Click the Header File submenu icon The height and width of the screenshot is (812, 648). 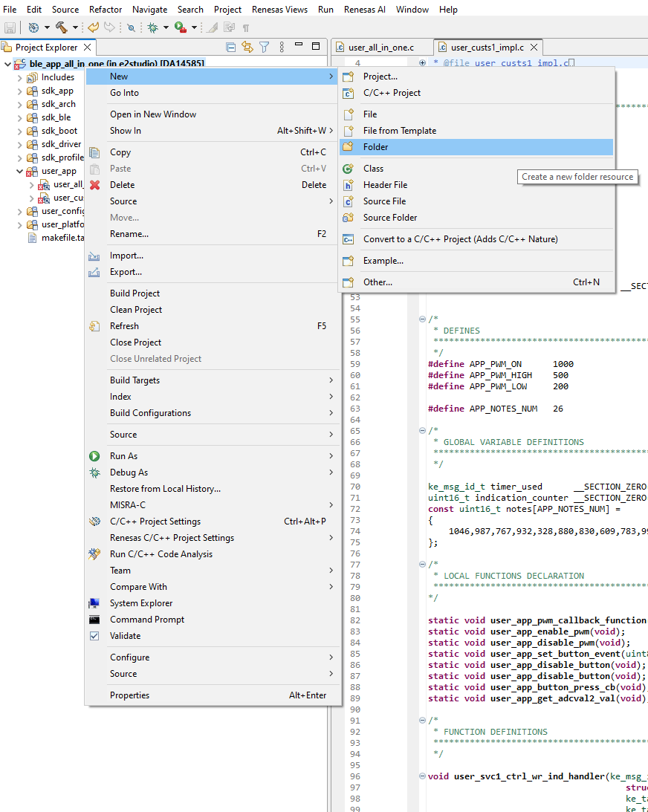point(348,185)
